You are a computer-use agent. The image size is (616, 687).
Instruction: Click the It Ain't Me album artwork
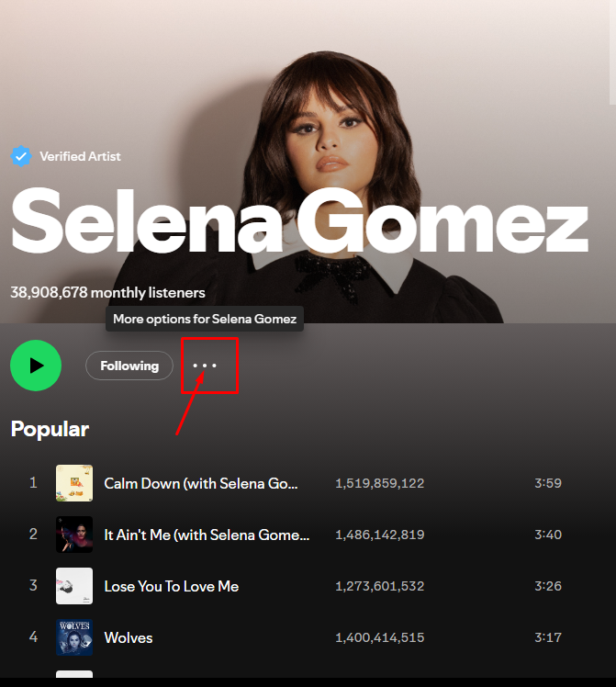click(74, 535)
